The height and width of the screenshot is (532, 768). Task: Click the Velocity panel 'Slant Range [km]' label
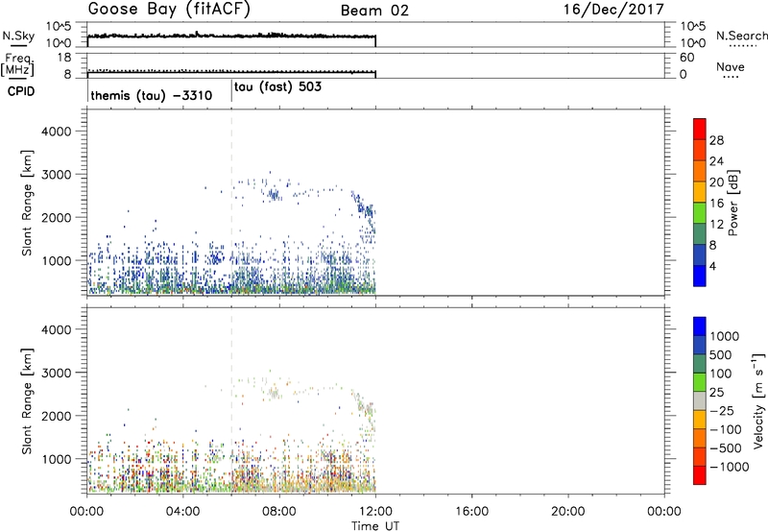click(x=27, y=400)
